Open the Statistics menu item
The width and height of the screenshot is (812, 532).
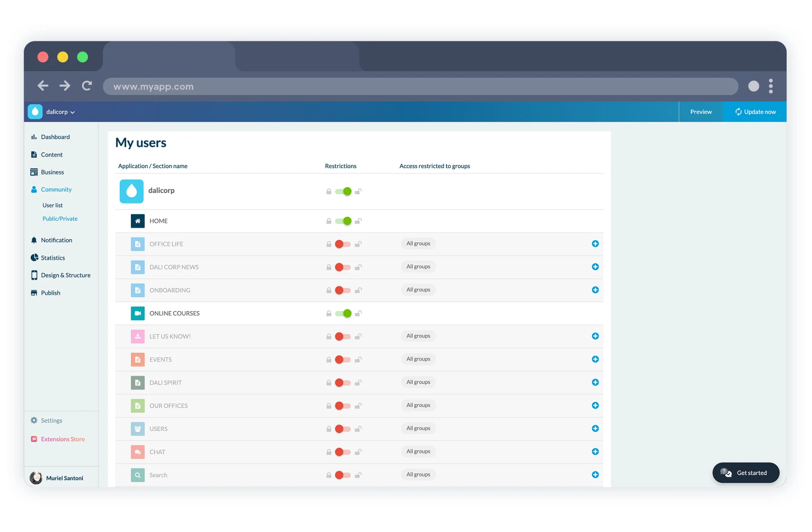(53, 258)
